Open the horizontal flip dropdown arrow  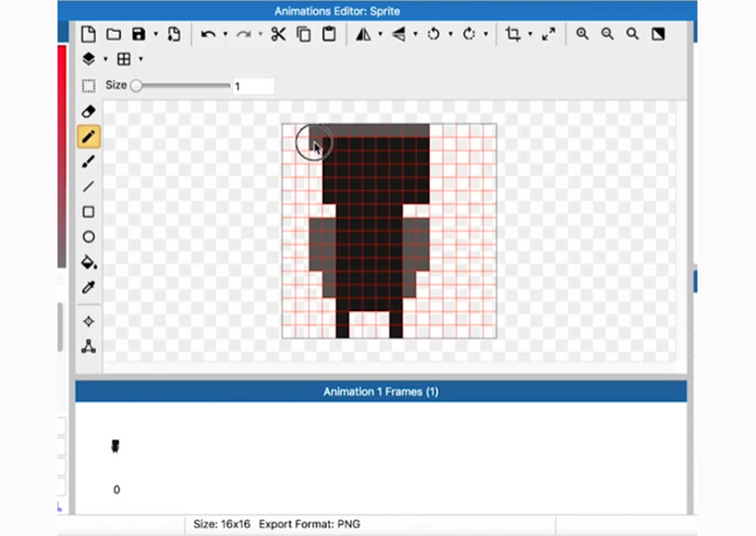pyautogui.click(x=379, y=35)
